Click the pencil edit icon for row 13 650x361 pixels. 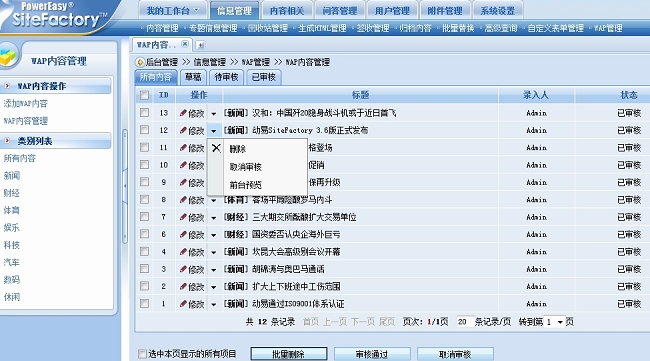click(x=183, y=113)
